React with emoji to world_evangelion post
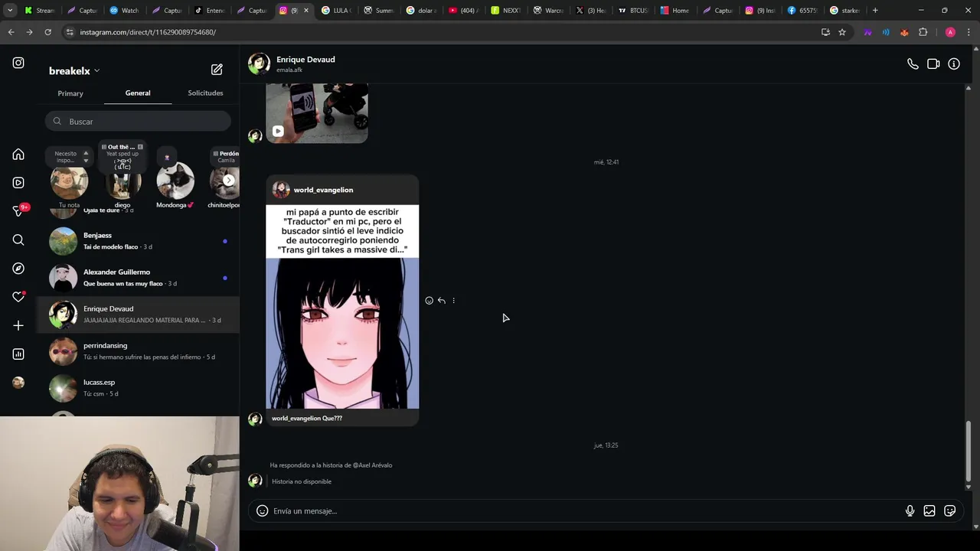980x551 pixels. click(429, 301)
